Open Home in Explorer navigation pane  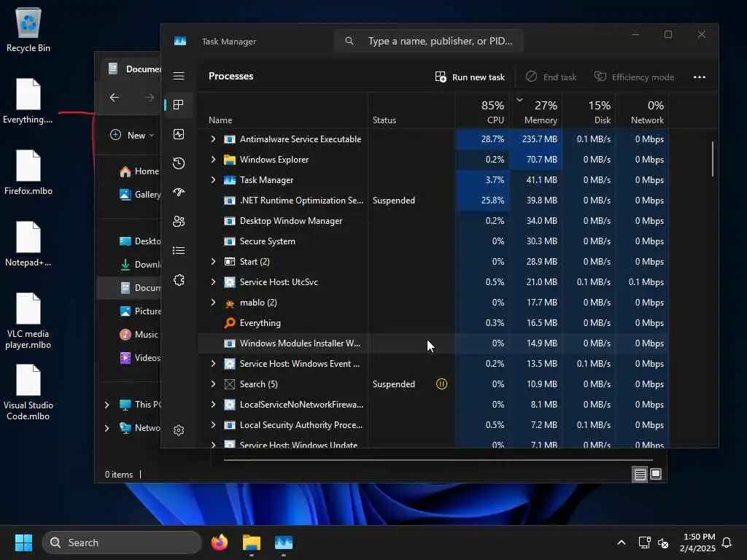tap(139, 171)
